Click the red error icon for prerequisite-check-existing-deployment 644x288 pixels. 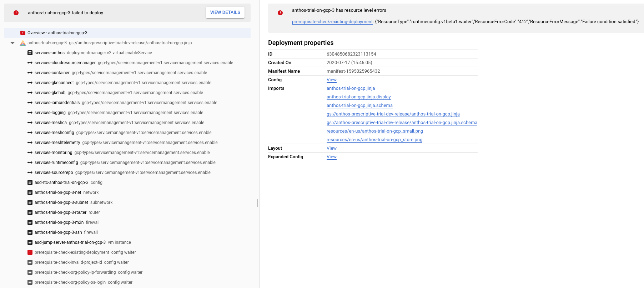click(30, 252)
